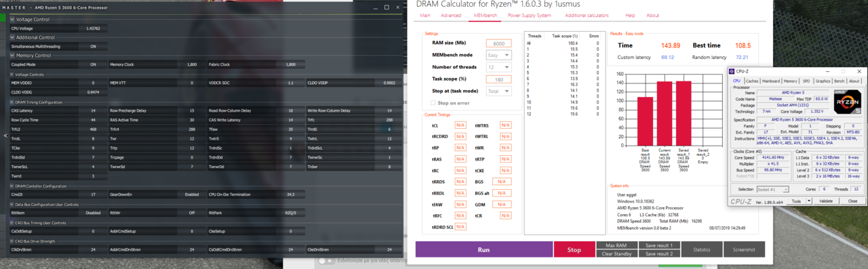
Task: Collapse the DRAM Timing Configuration section
Action: tap(12, 102)
